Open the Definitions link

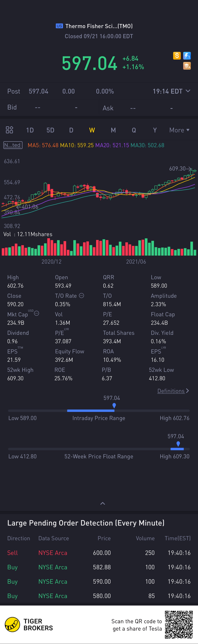pyautogui.click(x=173, y=391)
